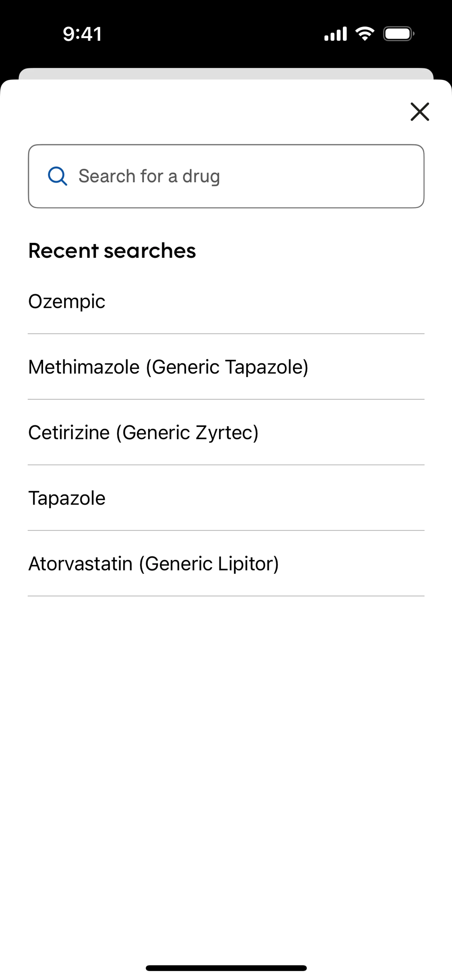Click the divider line beneath Atorvastatin entry
The height and width of the screenshot is (980, 452).
[226, 596]
